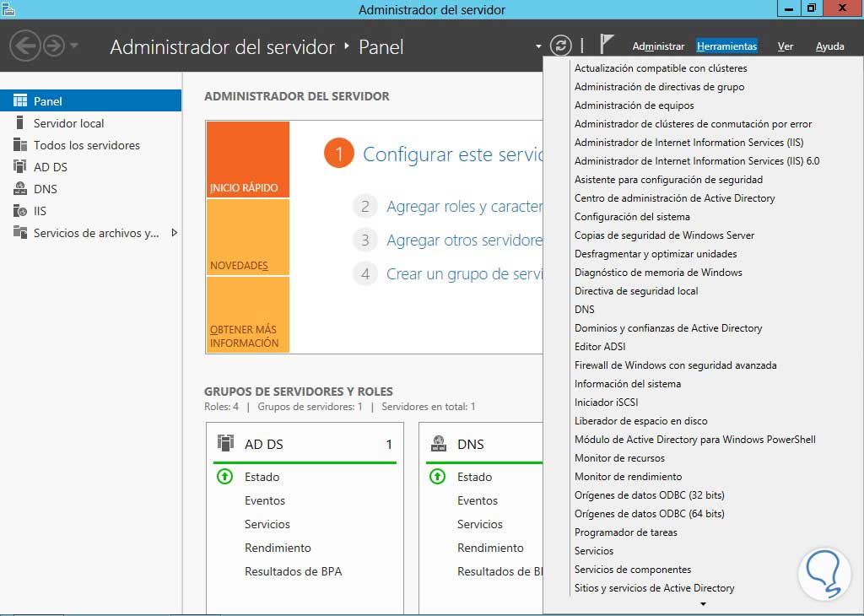
Task: Click DNS icon in sidebar
Action: click(20, 188)
